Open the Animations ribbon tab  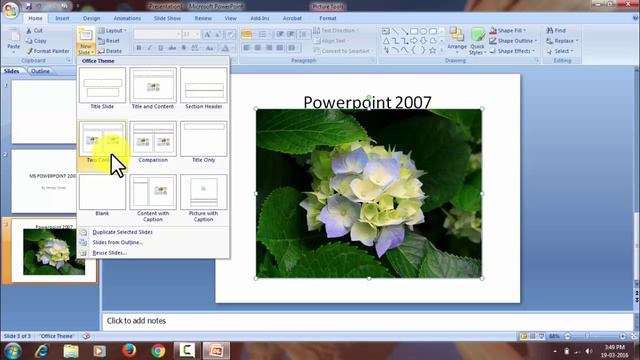[x=127, y=18]
